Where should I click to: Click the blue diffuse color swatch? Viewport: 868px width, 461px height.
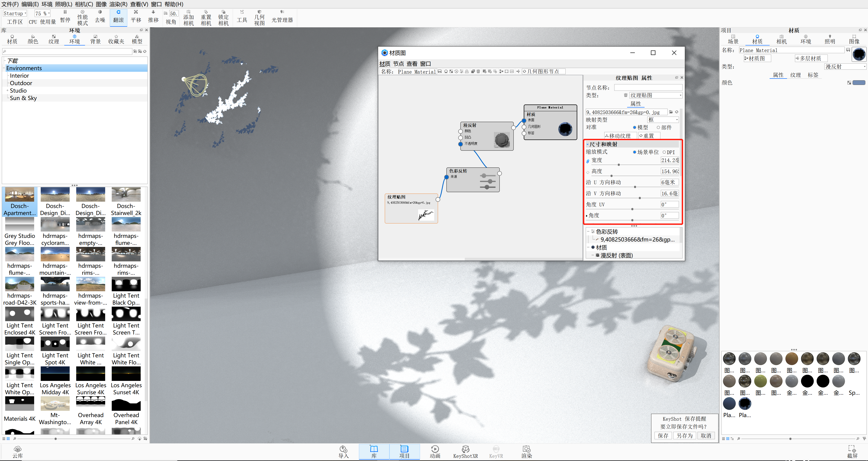[859, 83]
